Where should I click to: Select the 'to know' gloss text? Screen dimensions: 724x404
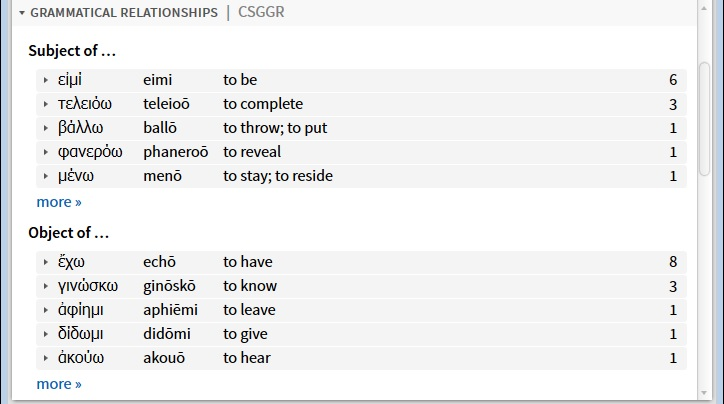tap(250, 286)
